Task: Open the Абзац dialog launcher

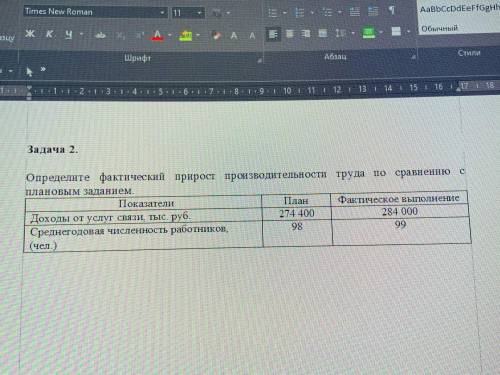Action: [x=413, y=57]
